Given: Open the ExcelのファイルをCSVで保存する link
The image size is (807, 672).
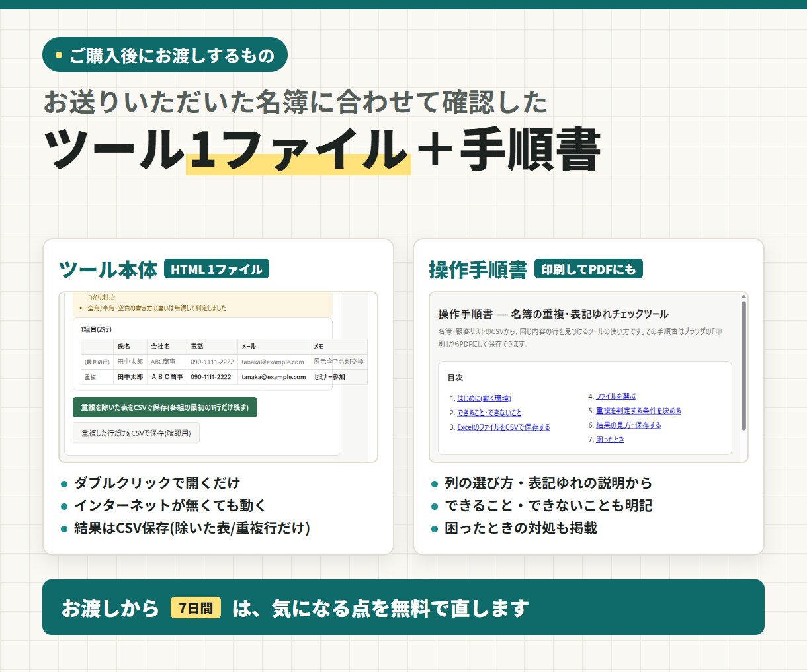Looking at the screenshot, I should click(x=503, y=427).
